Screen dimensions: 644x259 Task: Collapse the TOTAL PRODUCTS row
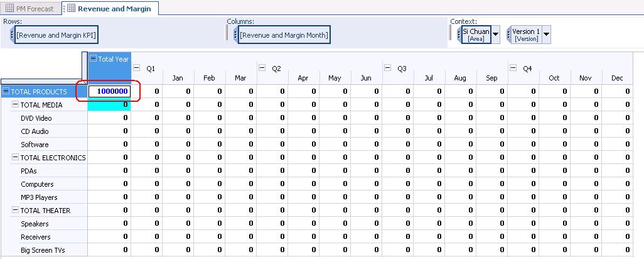(x=6, y=92)
